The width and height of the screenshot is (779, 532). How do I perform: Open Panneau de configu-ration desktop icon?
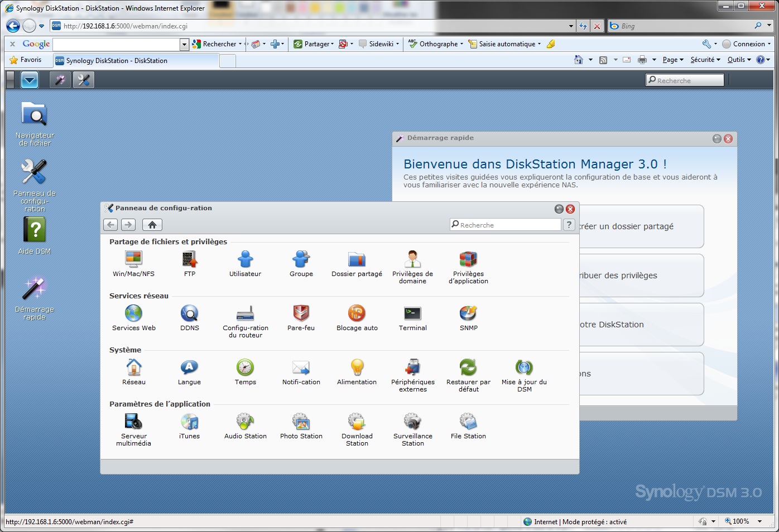pos(35,185)
